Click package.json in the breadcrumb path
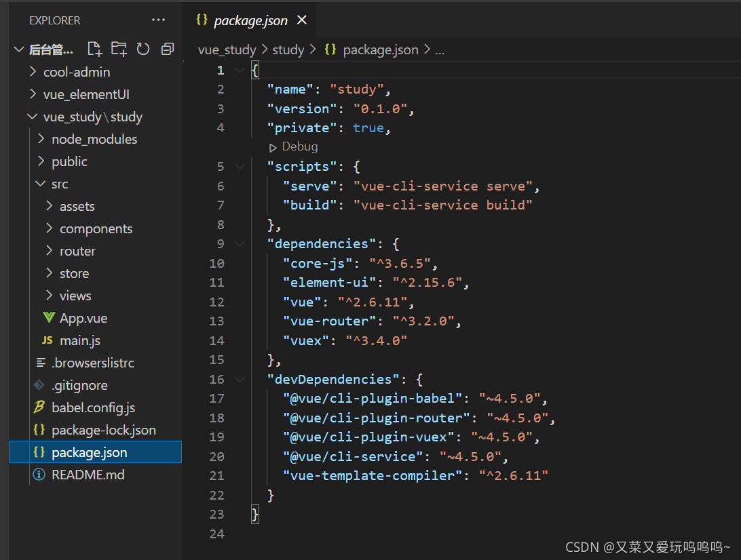 381,49
